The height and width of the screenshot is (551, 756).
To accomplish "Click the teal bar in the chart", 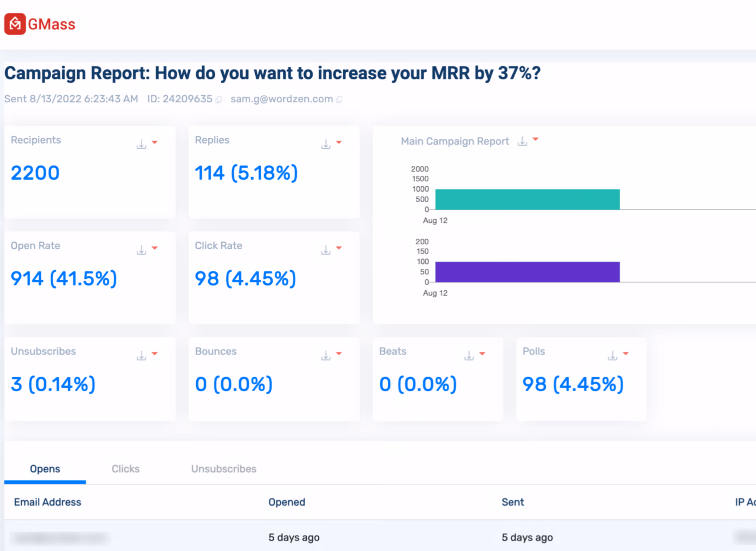I will pos(527,199).
